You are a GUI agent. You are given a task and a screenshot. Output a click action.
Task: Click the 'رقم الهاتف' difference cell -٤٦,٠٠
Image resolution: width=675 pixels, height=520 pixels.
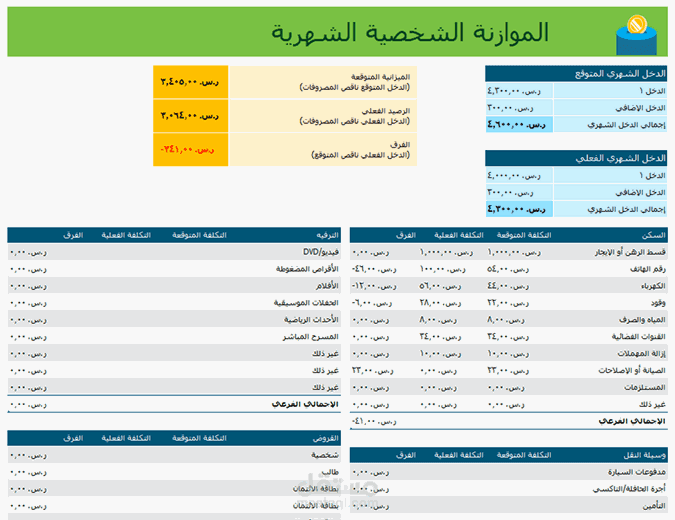point(374,269)
